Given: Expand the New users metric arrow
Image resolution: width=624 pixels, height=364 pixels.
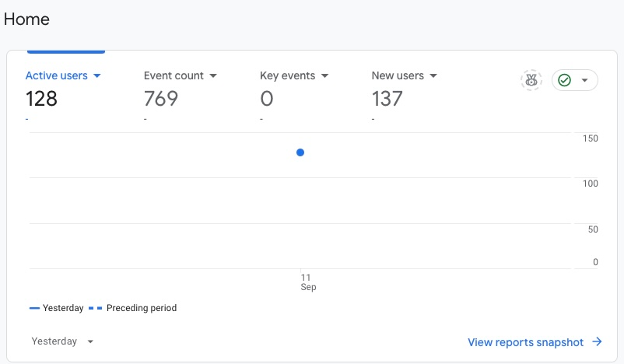Looking at the screenshot, I should point(433,76).
